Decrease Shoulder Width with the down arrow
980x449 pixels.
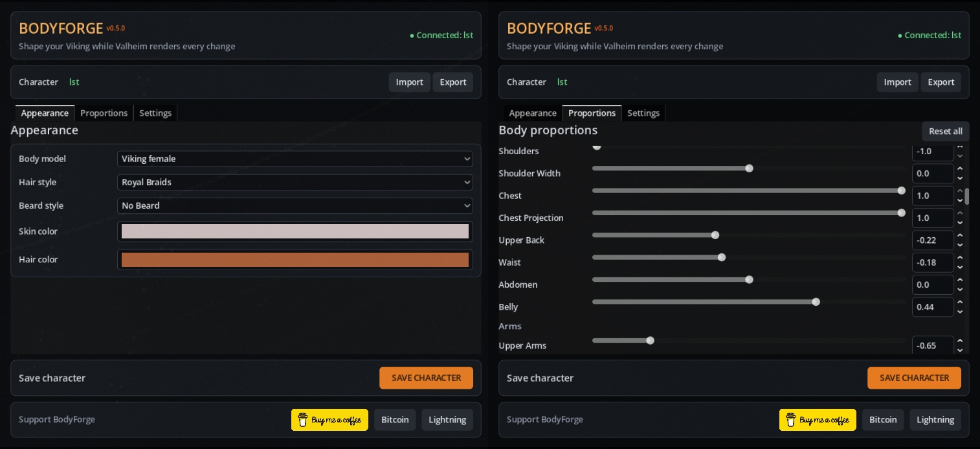pyautogui.click(x=960, y=178)
